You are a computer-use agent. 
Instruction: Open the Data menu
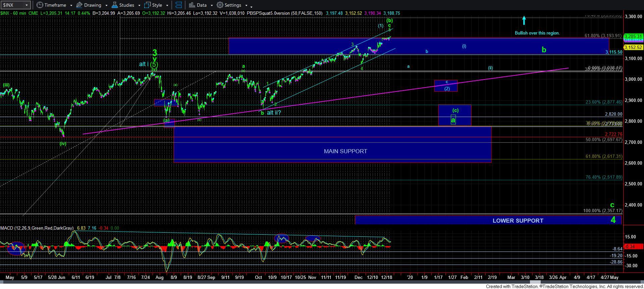[x=201, y=5]
